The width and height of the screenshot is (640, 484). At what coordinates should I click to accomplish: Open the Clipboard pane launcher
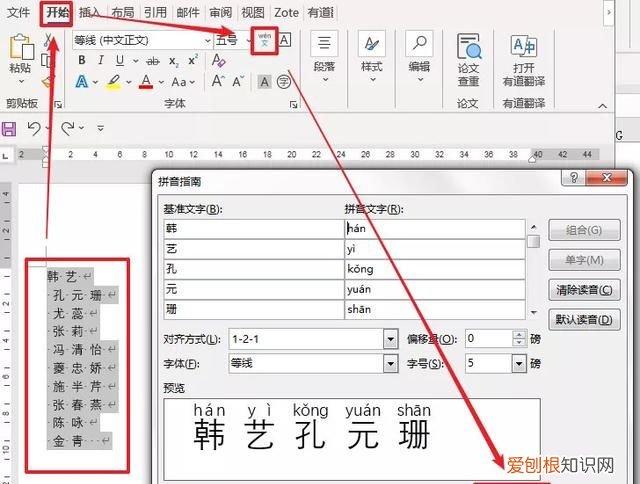58,105
